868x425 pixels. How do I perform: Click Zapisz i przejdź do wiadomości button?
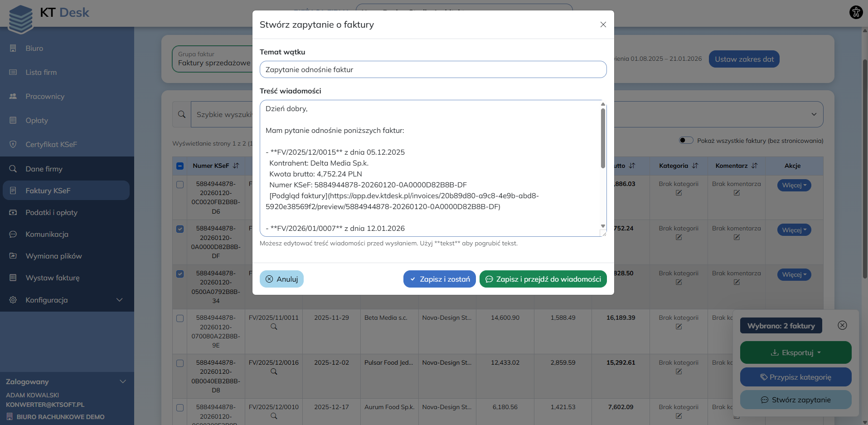point(543,279)
